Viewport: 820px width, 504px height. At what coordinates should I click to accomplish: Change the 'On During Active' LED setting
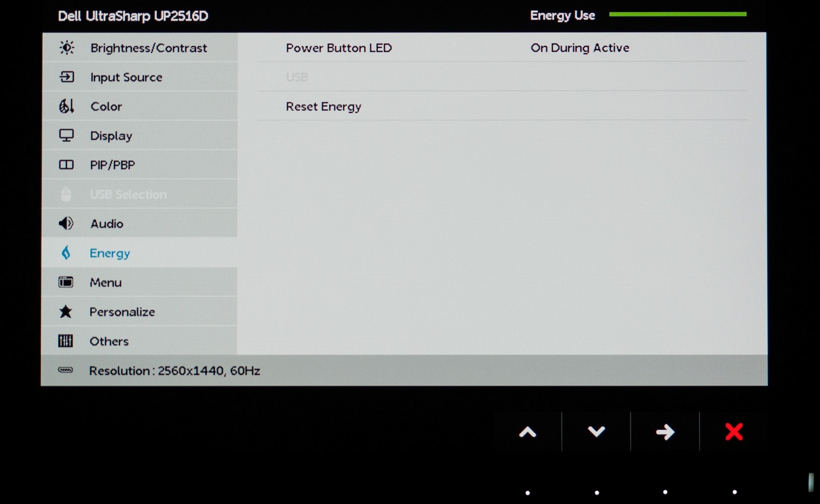580,48
